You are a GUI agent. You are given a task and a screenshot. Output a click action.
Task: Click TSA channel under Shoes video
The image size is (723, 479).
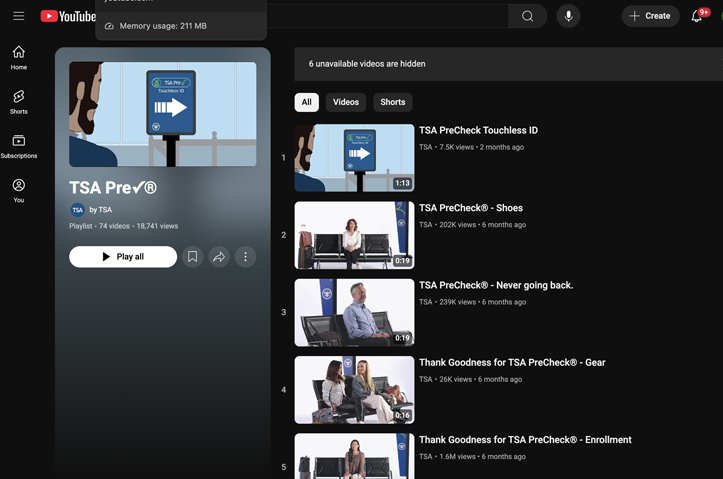[426, 225]
